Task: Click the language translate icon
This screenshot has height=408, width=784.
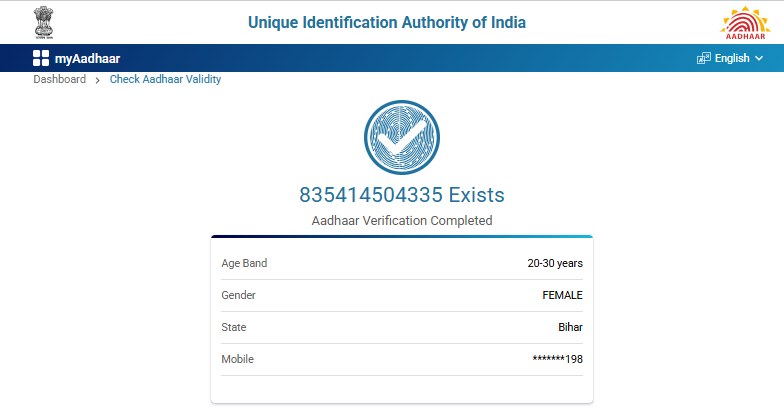Action: pos(703,58)
